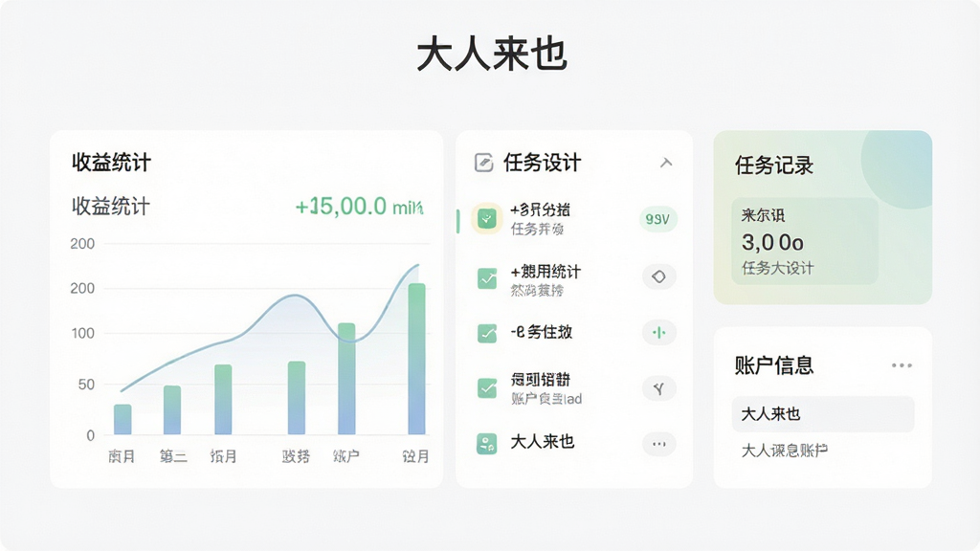The width and height of the screenshot is (980, 551).
Task: Click the green 99V badge
Action: point(657,219)
